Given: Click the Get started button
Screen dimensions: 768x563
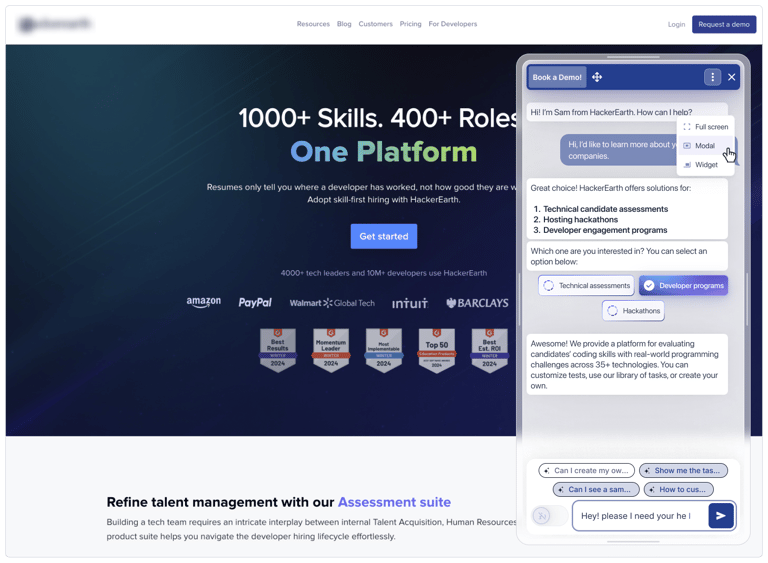Looking at the screenshot, I should [384, 236].
